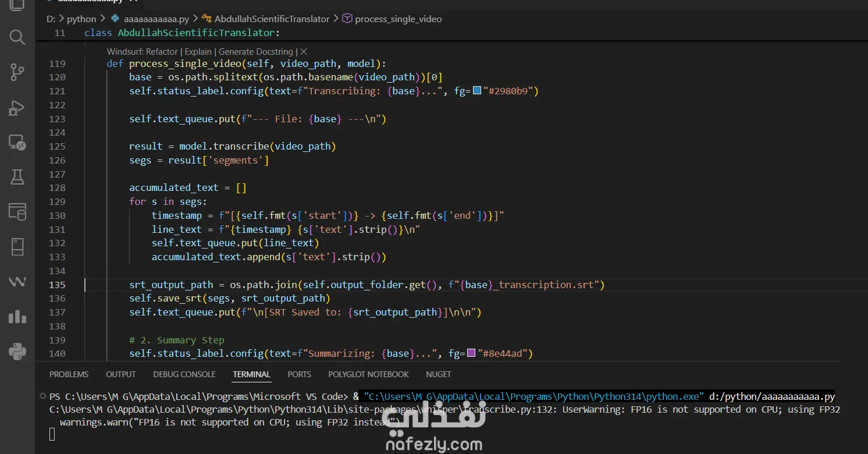Click 'for s in segs:' on line 129
Image resolution: width=868 pixels, height=454 pixels.
click(168, 201)
